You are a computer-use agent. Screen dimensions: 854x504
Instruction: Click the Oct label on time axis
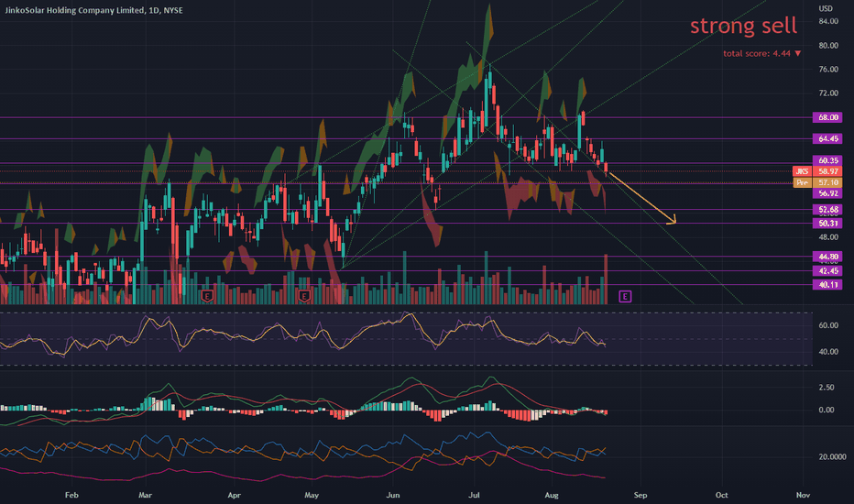pos(722,495)
